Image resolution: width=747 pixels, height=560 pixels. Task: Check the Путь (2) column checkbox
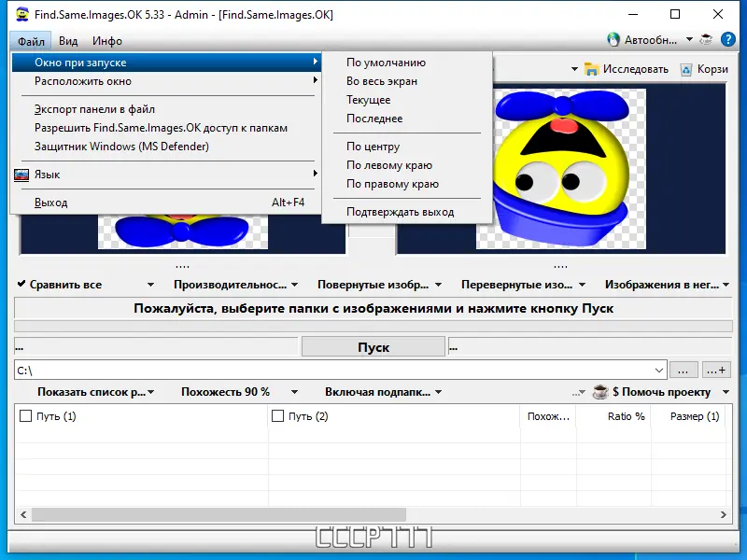(x=276, y=416)
